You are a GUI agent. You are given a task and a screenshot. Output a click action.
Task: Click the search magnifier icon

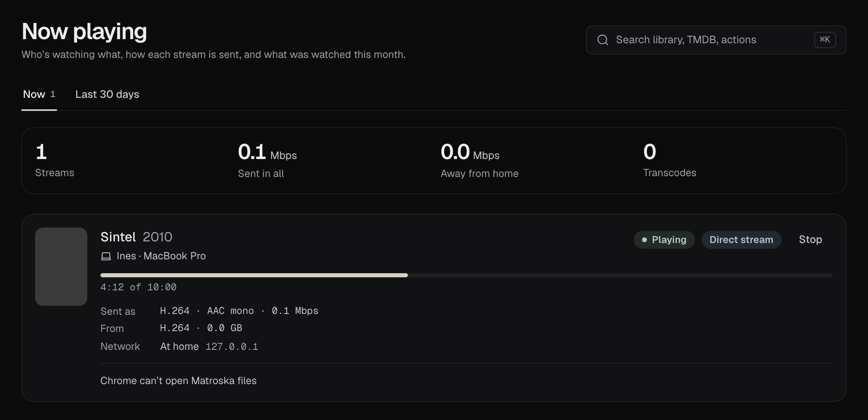pyautogui.click(x=602, y=40)
